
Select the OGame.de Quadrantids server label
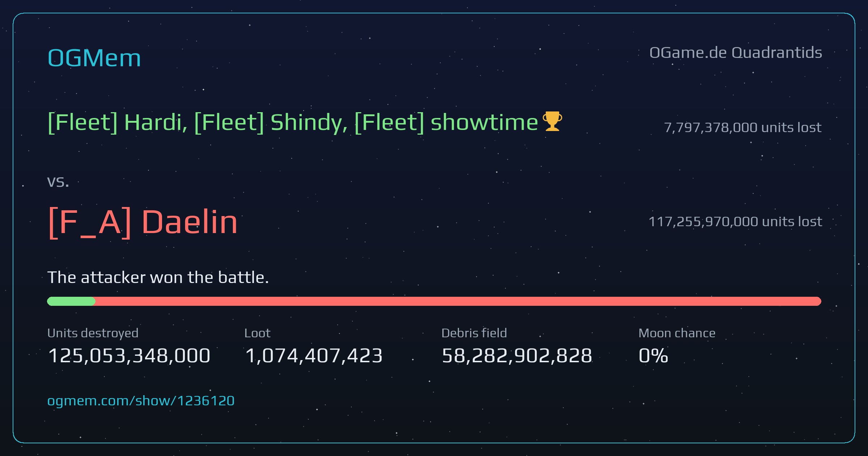pyautogui.click(x=736, y=53)
